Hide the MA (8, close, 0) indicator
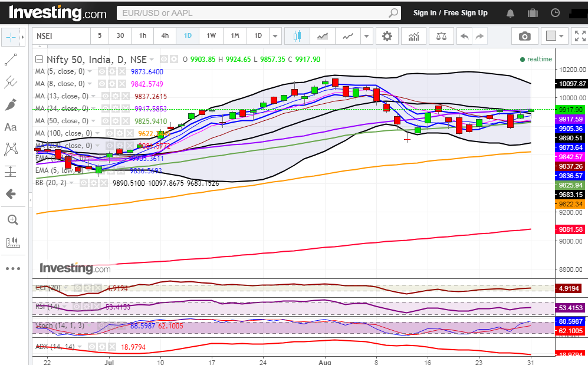The width and height of the screenshot is (588, 365). coord(102,84)
